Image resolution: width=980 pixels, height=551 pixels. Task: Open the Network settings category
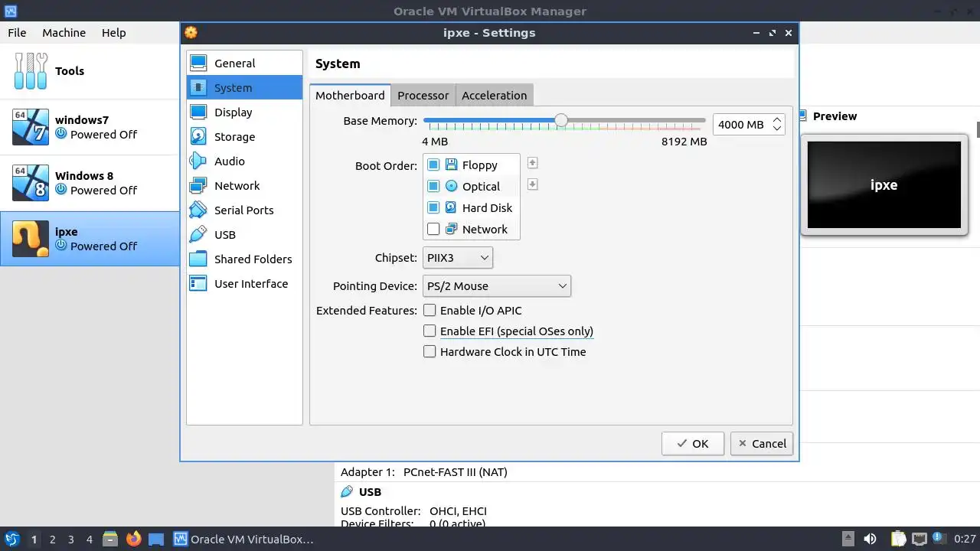click(x=244, y=186)
